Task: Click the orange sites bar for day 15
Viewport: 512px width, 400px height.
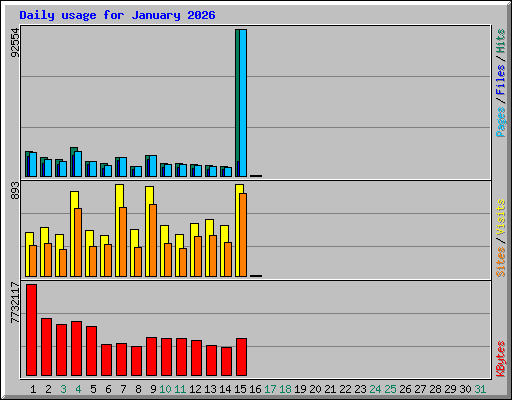Action: tap(243, 235)
